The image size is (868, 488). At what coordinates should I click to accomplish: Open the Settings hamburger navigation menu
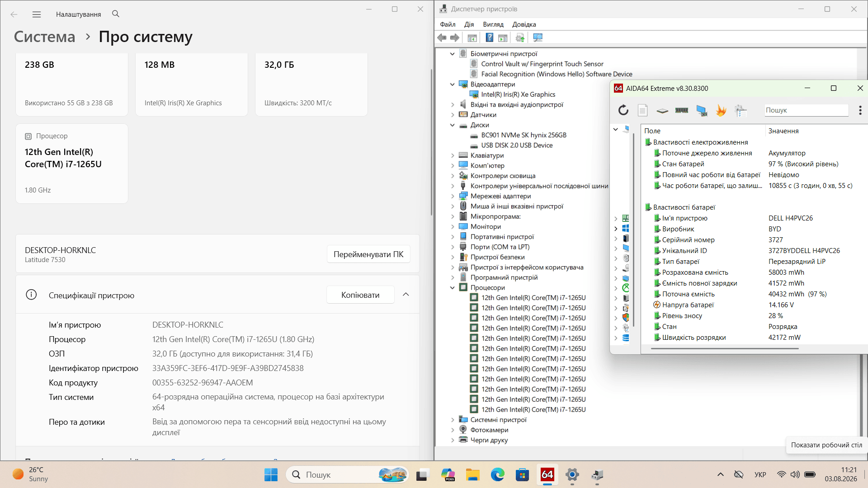click(x=37, y=14)
